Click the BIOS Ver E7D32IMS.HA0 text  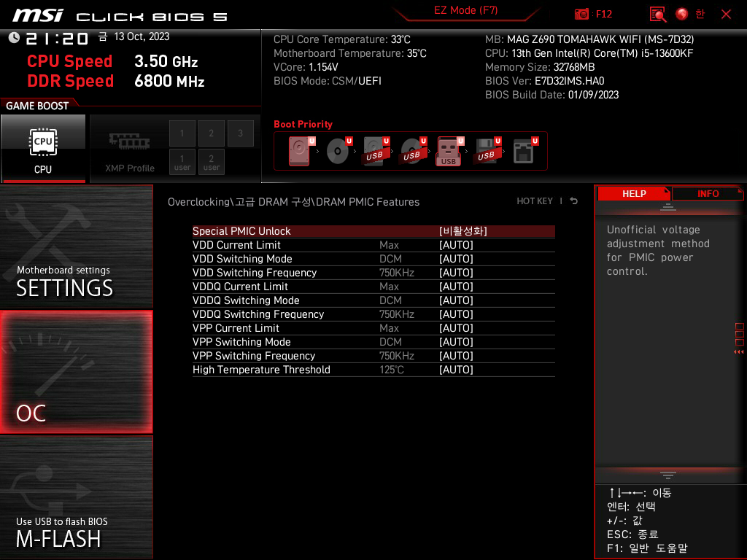(544, 81)
